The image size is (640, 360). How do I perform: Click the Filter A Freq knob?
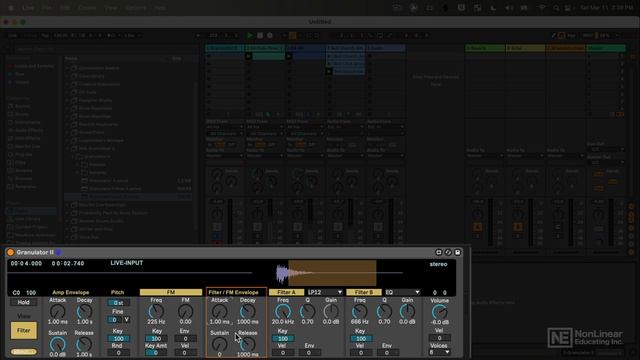(282, 312)
